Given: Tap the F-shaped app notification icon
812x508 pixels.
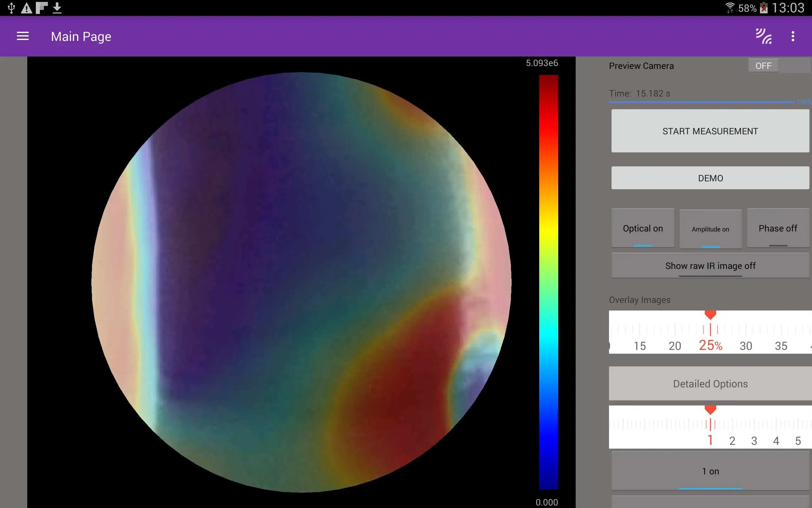Looking at the screenshot, I should coord(42,8).
